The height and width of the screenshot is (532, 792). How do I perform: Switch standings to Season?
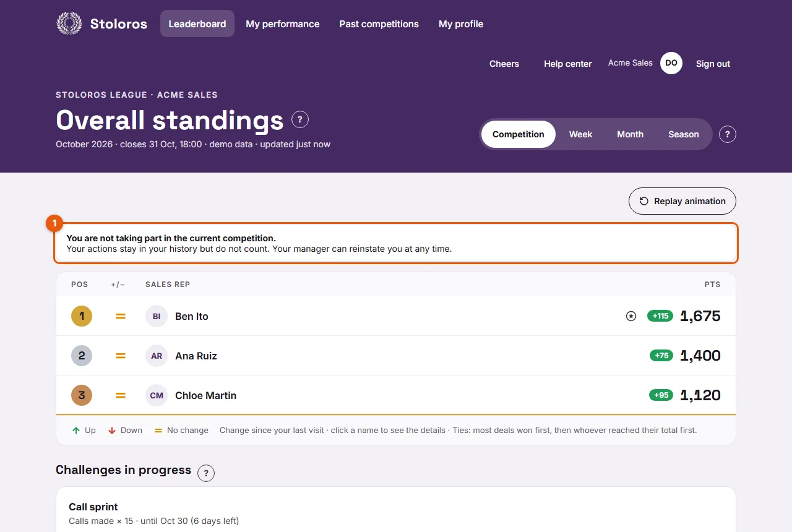point(684,134)
